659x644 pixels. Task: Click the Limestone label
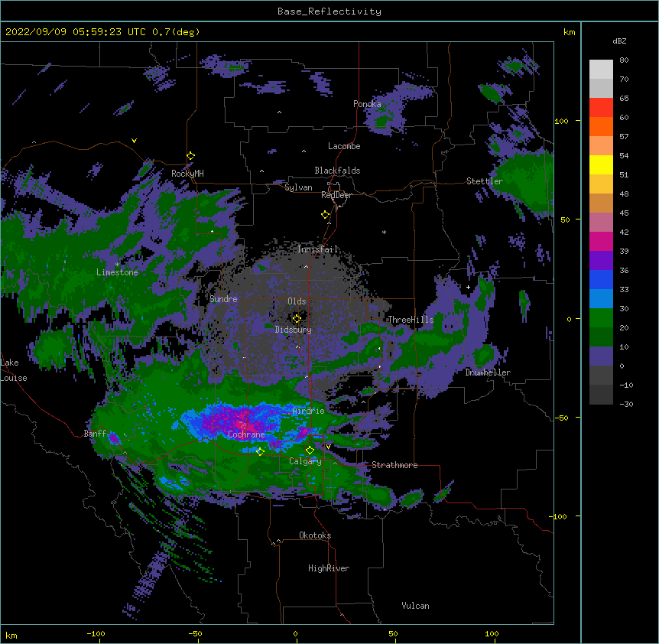point(117,272)
